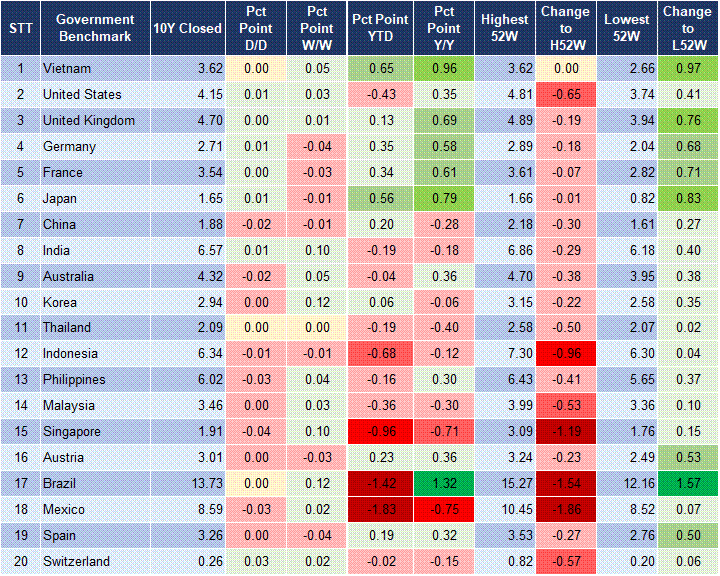Click the Change to L52W header
Viewport: 720px width, 576px height.
point(686,28)
